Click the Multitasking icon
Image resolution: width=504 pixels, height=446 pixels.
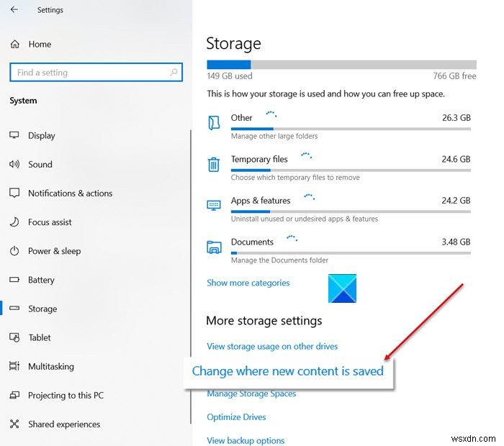[x=14, y=366]
